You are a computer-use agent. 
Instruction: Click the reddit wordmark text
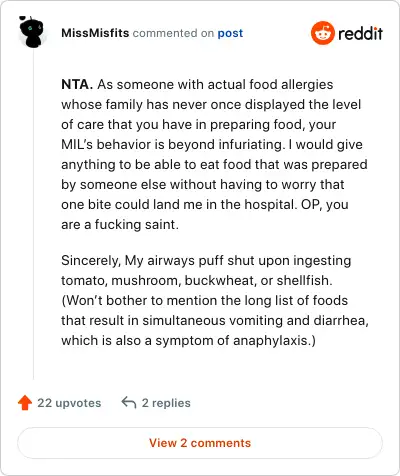pos(360,33)
